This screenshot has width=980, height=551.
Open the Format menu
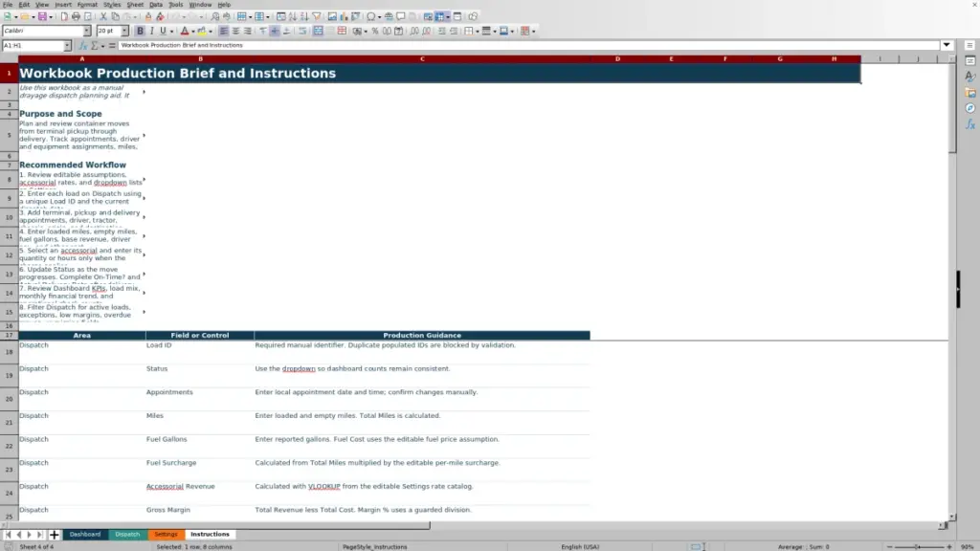tap(87, 5)
